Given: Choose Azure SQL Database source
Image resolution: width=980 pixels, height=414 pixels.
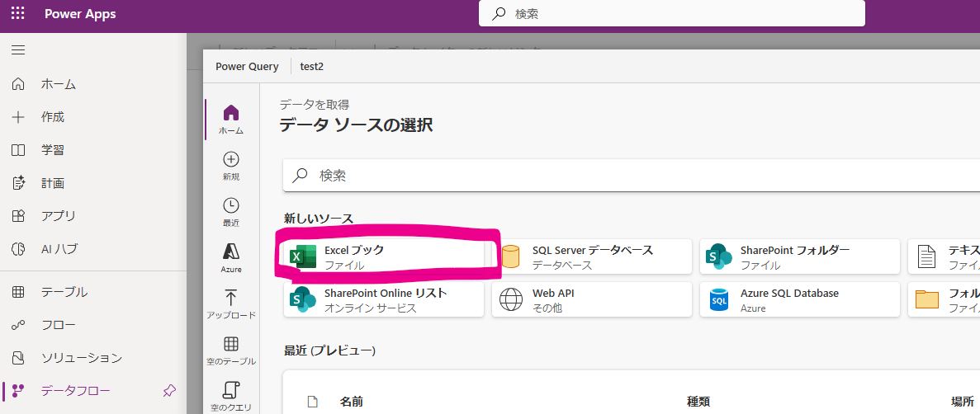Looking at the screenshot, I should tap(800, 299).
